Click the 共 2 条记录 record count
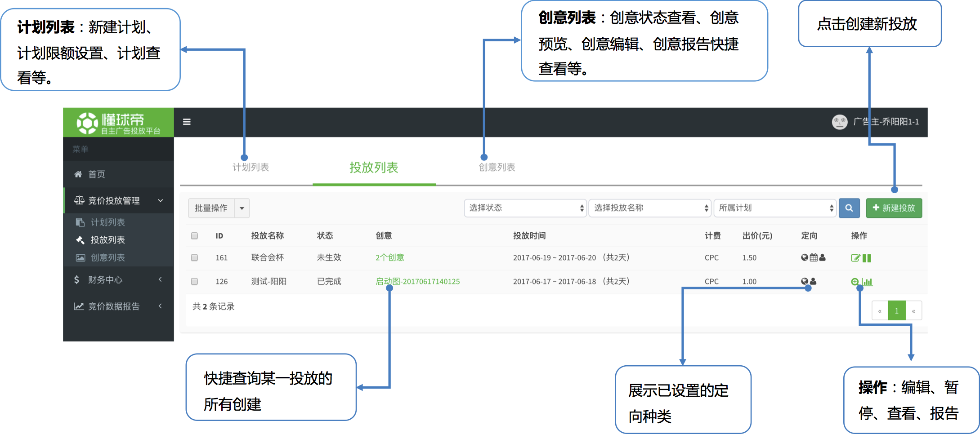Image resolution: width=980 pixels, height=434 pixels. click(214, 306)
